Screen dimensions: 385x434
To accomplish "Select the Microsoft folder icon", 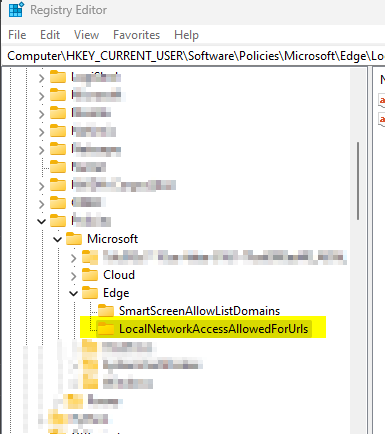I will click(74, 239).
